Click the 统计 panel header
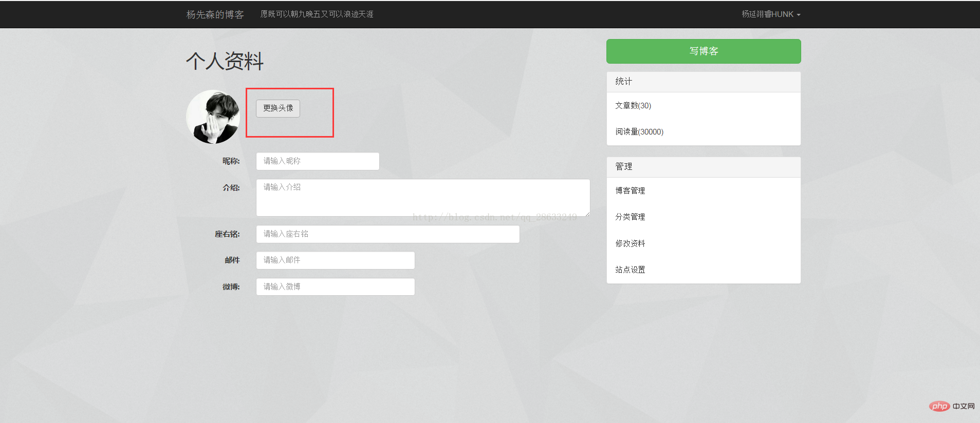This screenshot has height=423, width=980. (x=704, y=82)
